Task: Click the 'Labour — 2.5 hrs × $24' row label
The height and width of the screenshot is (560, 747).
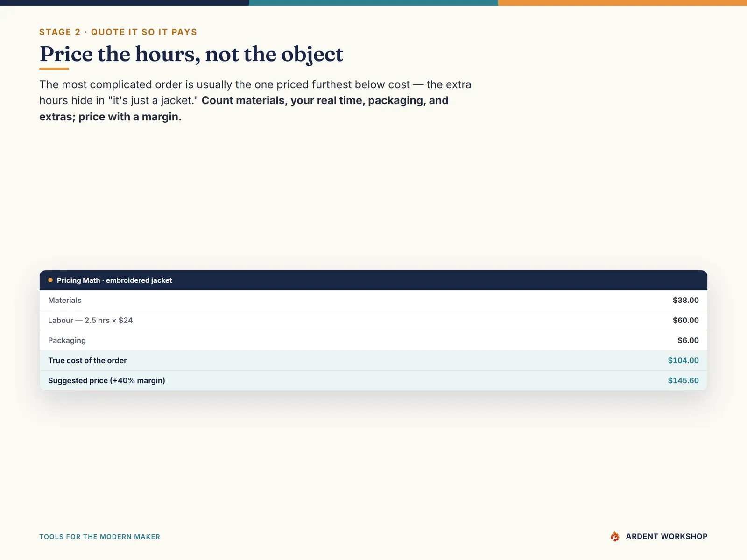Action: point(90,320)
